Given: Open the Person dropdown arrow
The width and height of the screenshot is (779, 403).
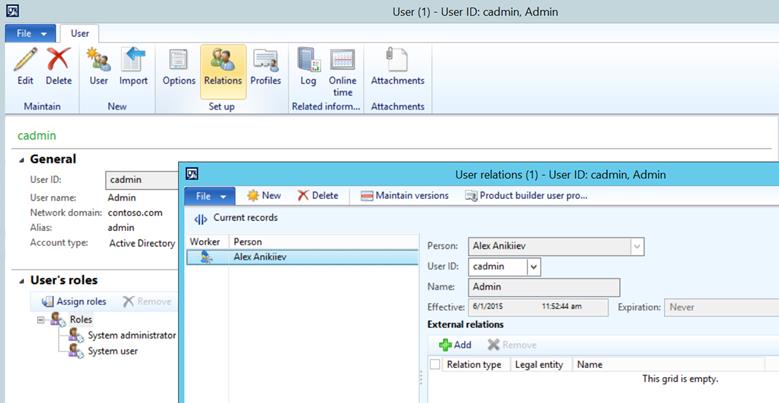Looking at the screenshot, I should 637,246.
